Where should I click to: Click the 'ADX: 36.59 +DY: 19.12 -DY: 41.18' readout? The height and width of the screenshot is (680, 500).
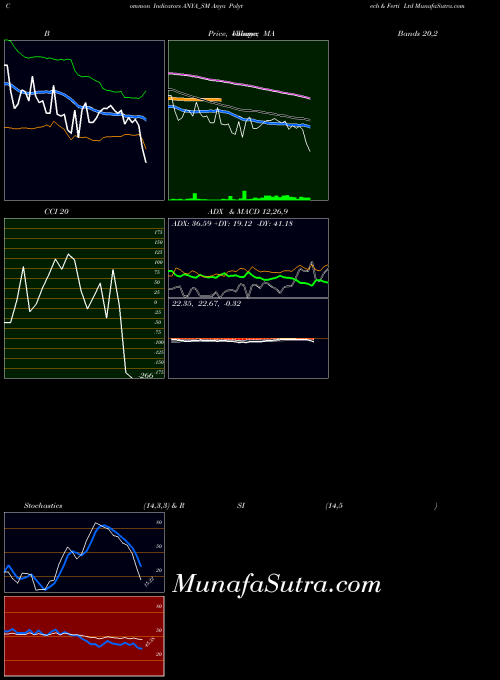232,224
